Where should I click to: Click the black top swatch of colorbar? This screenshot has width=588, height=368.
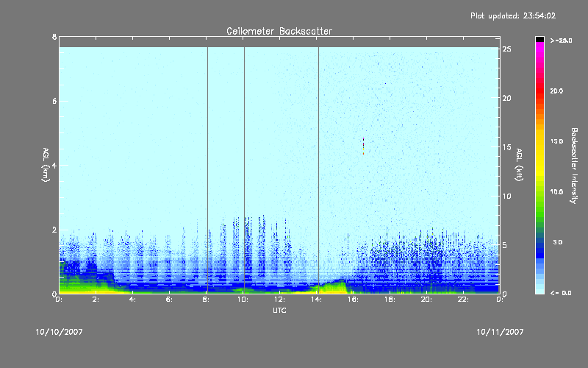[x=539, y=39]
